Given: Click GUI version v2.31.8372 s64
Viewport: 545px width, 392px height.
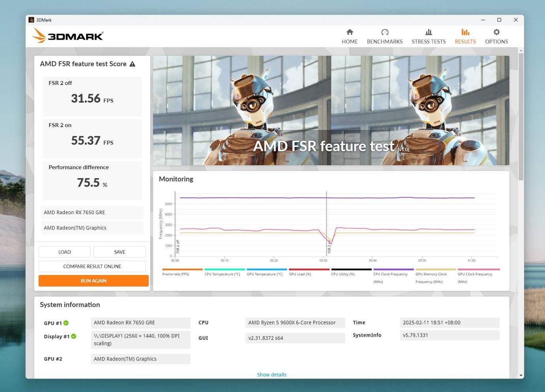Looking at the screenshot, I should [x=295, y=338].
